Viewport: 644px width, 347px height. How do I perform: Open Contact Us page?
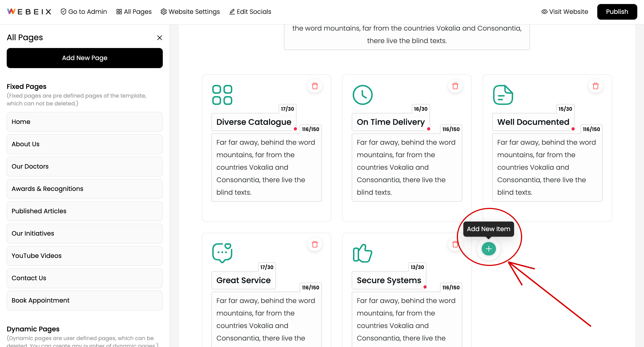pos(85,278)
